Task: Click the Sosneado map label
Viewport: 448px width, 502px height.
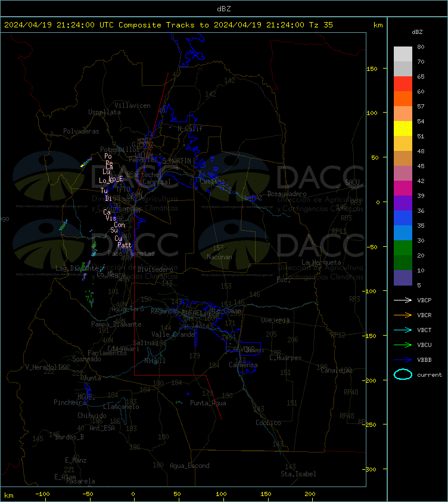Action: (x=86, y=359)
